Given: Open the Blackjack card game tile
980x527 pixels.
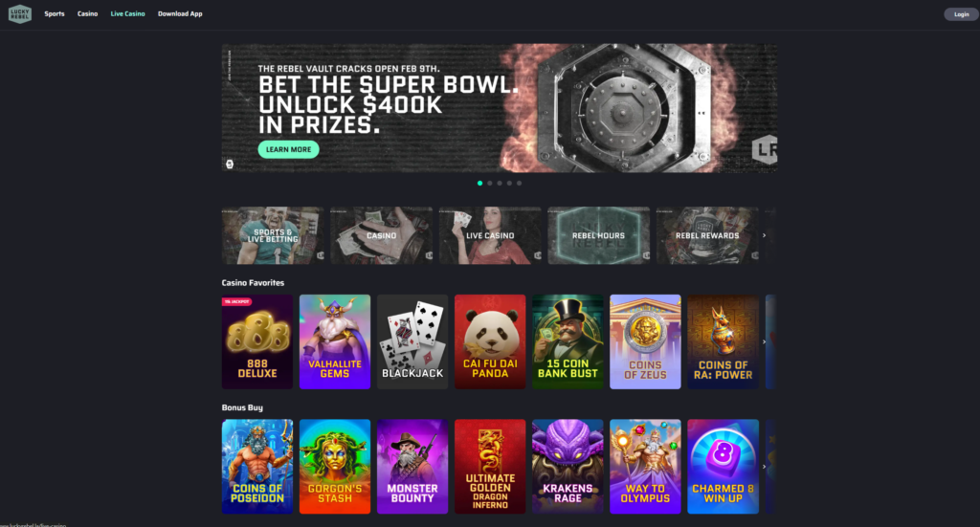Looking at the screenshot, I should [x=412, y=341].
